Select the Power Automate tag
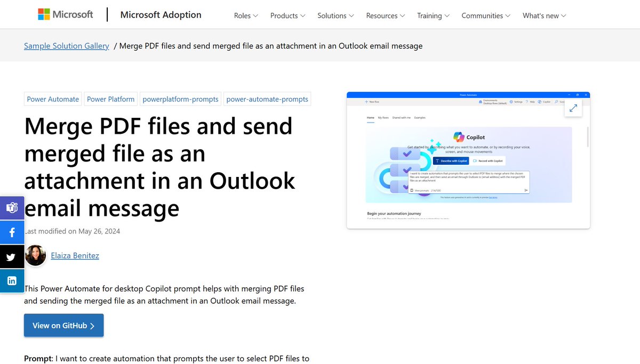Screen dimensions: 640x364 tap(53, 99)
